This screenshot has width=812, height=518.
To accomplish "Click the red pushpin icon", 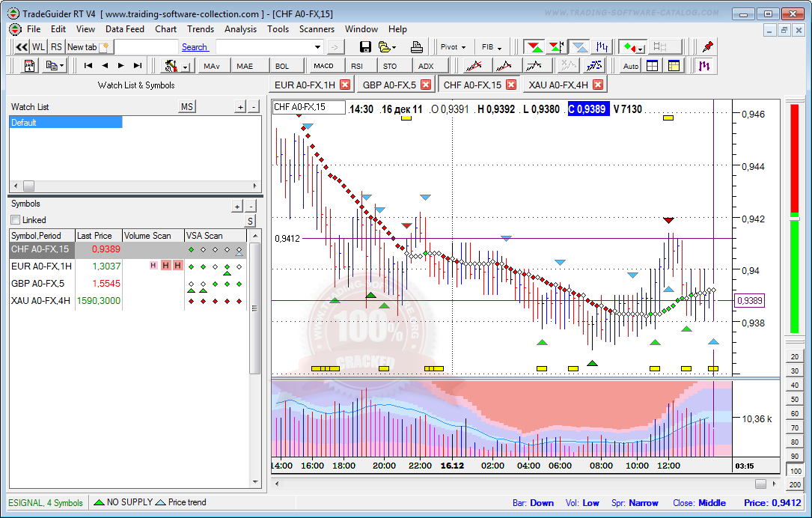I will point(707,47).
